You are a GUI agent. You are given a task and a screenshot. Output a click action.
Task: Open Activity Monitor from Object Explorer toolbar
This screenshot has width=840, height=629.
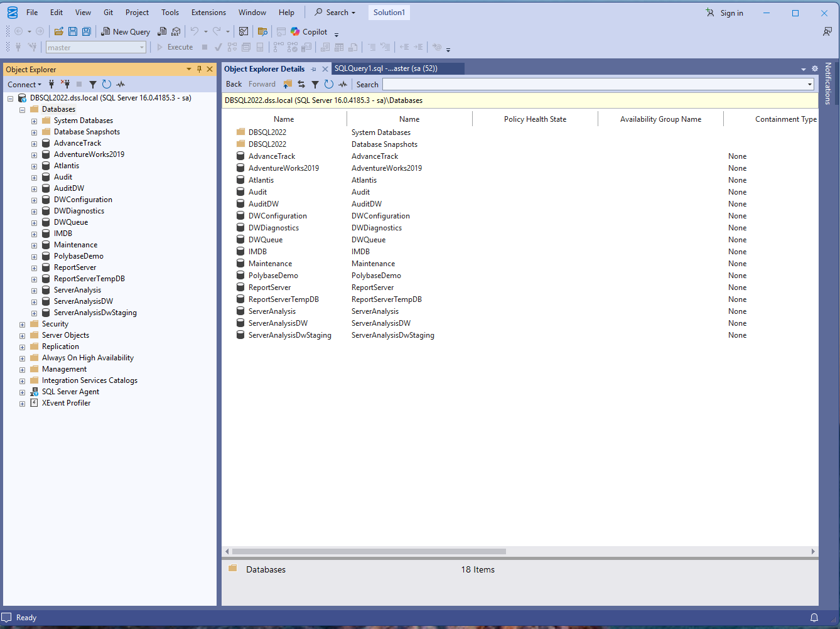pyautogui.click(x=120, y=83)
